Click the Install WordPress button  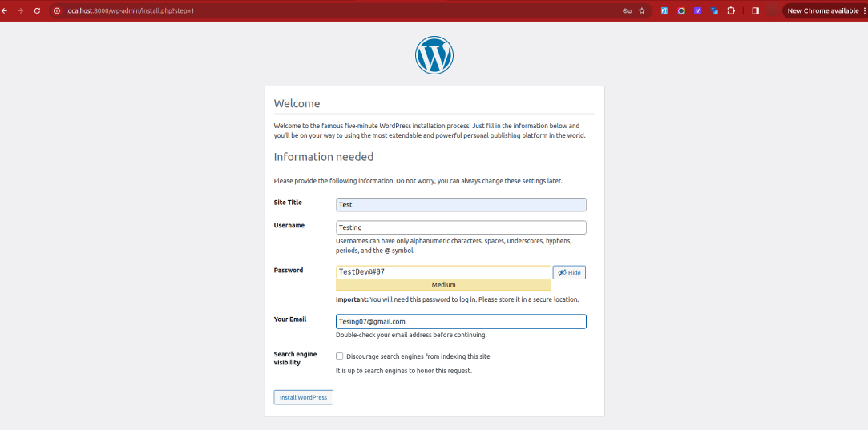(303, 397)
